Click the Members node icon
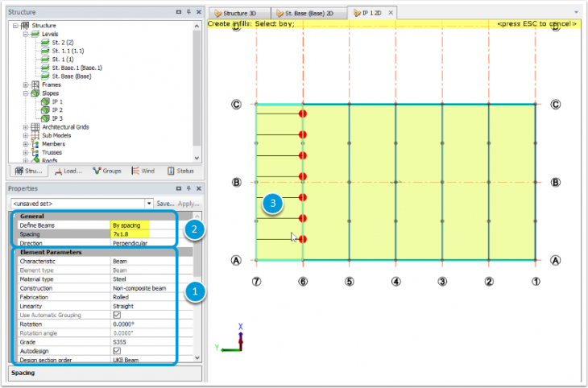The height and width of the screenshot is (388, 588). tap(35, 144)
